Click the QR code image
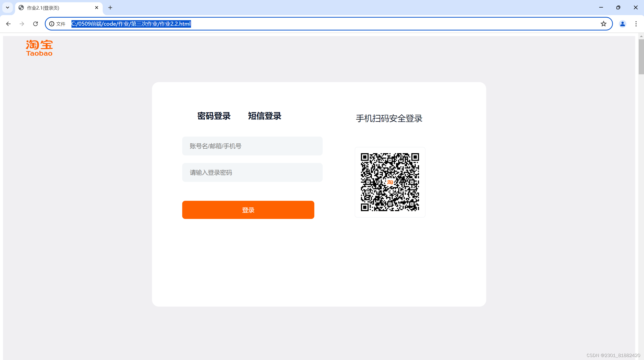Image resolution: width=644 pixels, height=360 pixels. point(390,182)
